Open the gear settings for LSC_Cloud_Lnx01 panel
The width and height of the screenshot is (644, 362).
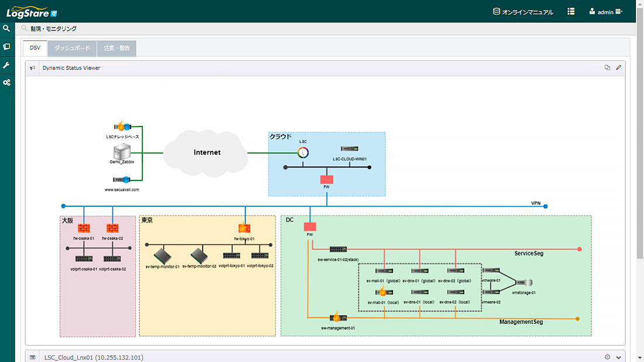(x=607, y=357)
